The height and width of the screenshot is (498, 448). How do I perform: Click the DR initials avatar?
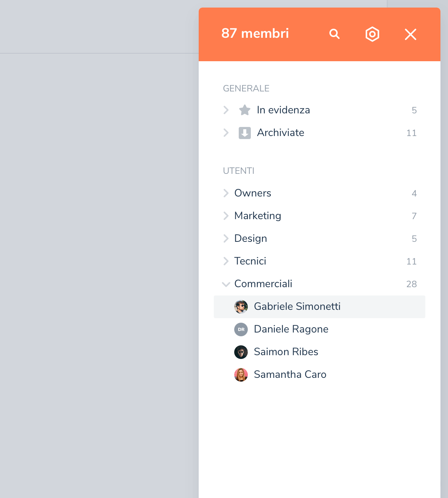click(241, 329)
